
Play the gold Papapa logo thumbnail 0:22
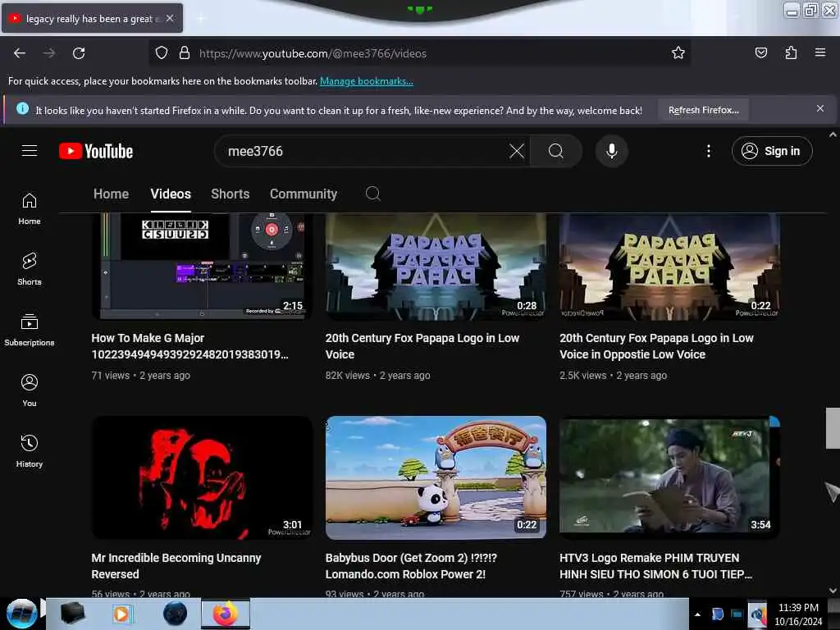pyautogui.click(x=669, y=267)
